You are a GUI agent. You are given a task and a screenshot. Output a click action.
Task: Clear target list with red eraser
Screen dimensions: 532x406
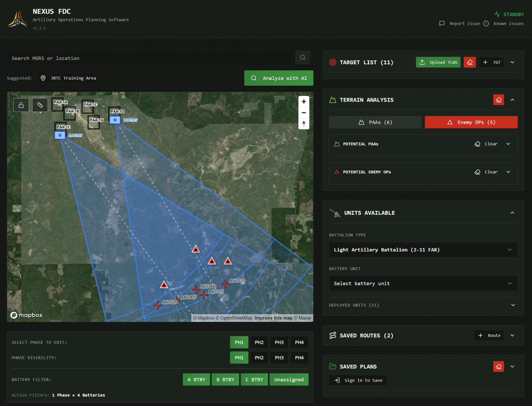pyautogui.click(x=470, y=62)
